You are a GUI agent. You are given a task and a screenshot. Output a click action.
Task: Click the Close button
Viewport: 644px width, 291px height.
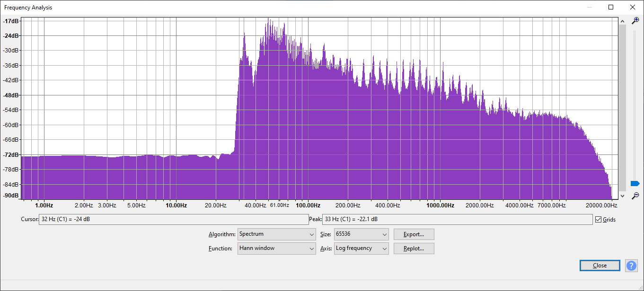coord(600,265)
